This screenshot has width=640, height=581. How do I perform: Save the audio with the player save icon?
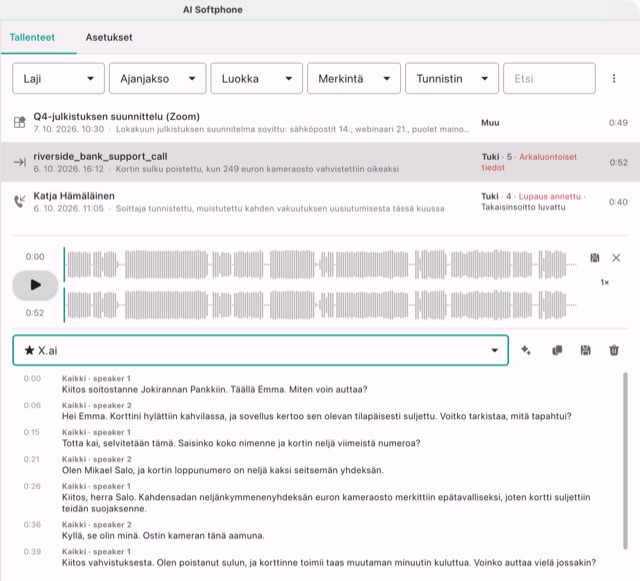click(595, 258)
